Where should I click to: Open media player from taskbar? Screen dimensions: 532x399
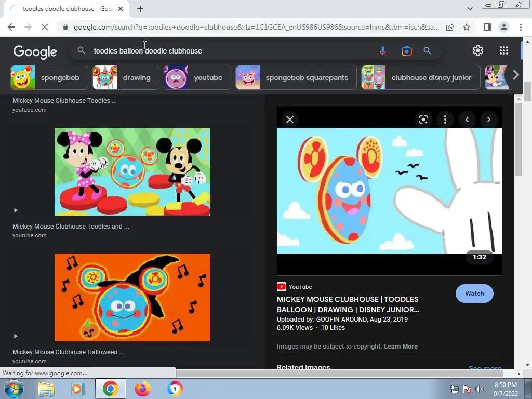pyautogui.click(x=77, y=389)
